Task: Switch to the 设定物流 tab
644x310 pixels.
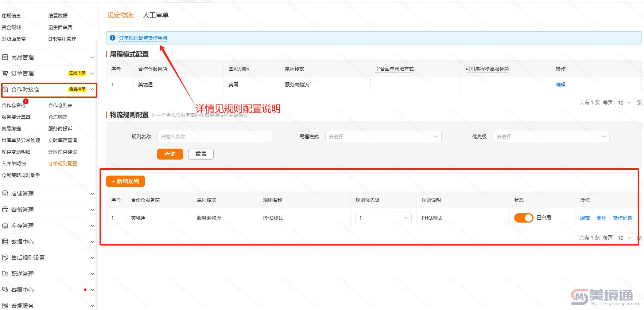Action: (x=120, y=15)
